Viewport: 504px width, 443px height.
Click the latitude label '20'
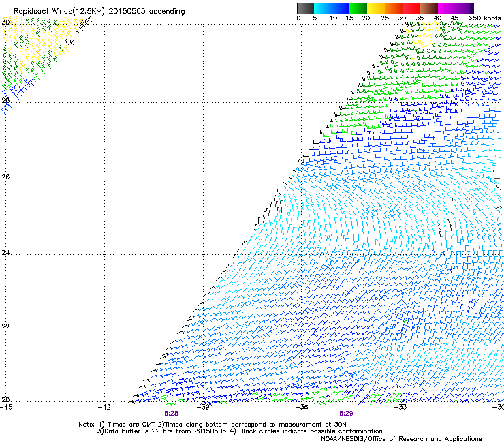point(5,400)
